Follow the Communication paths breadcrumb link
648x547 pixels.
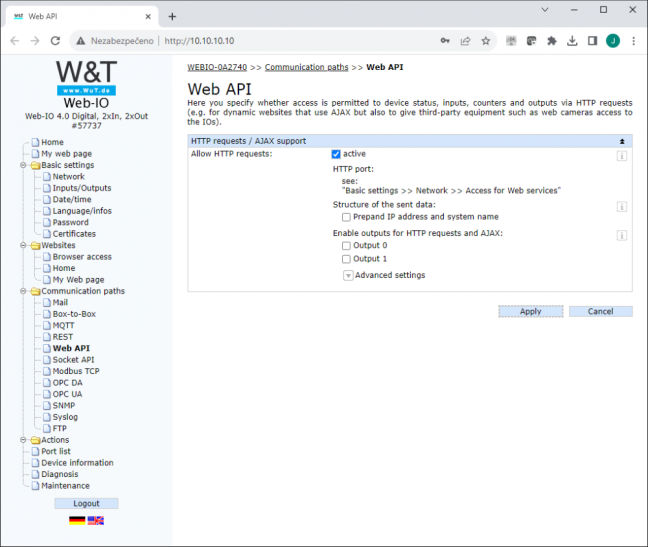click(x=307, y=67)
